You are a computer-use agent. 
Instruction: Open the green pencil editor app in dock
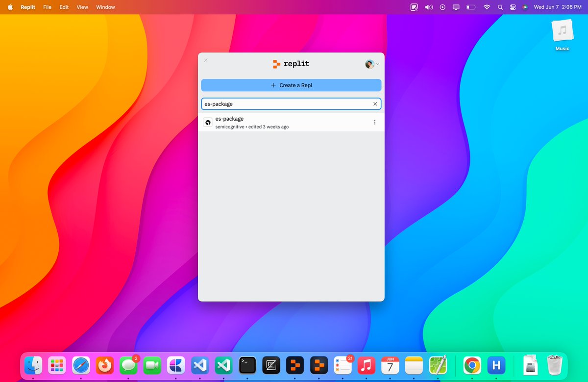(438, 365)
